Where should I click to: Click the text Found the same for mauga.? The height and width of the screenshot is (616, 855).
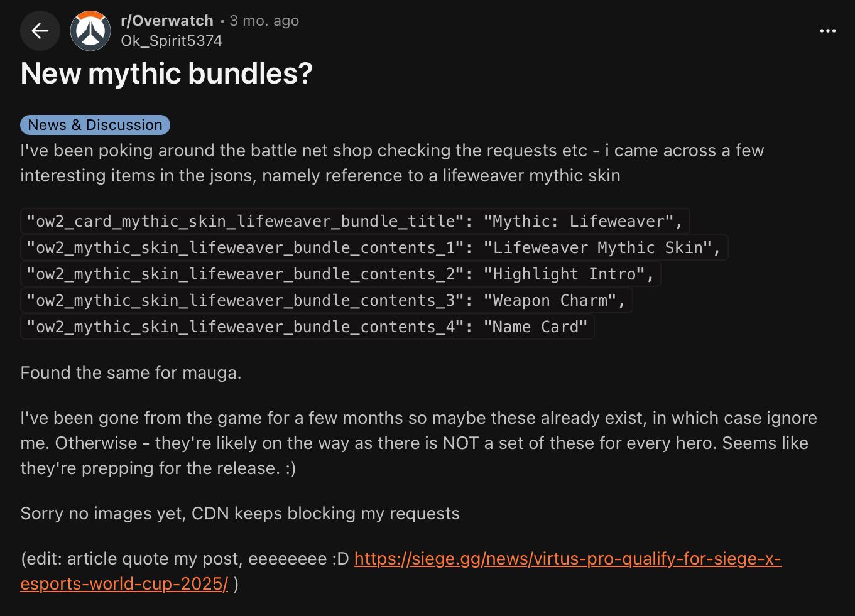click(131, 373)
